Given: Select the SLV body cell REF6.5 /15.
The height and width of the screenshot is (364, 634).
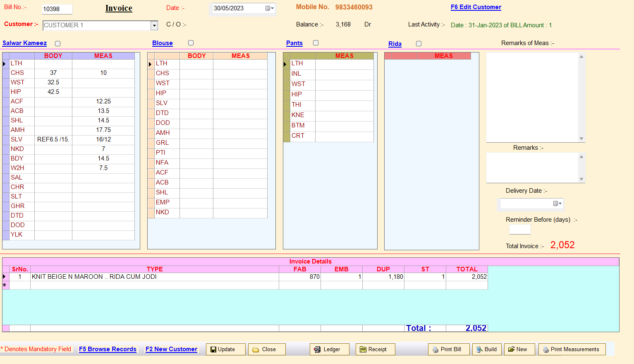Looking at the screenshot, I should 53,139.
